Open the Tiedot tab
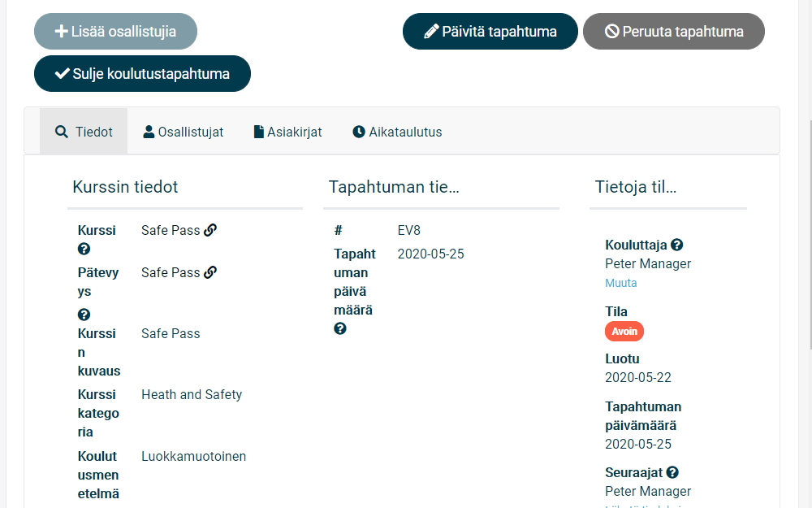Screen dimensions: 812x508 point(84,132)
